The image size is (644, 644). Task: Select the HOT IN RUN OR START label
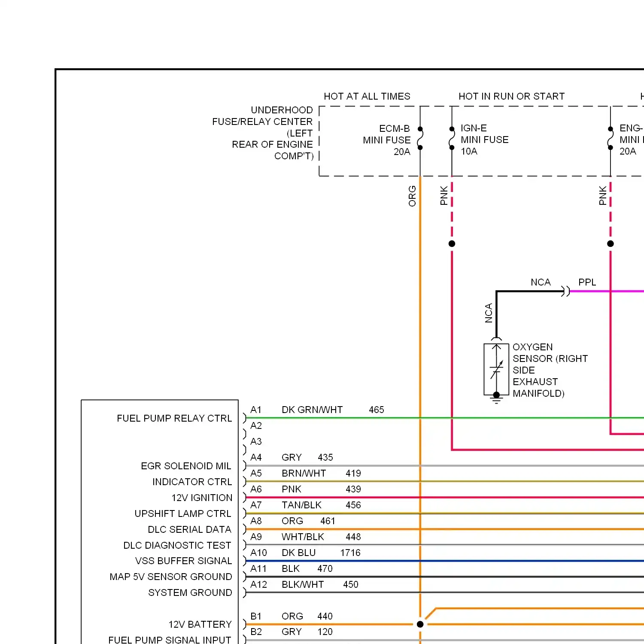click(x=511, y=96)
